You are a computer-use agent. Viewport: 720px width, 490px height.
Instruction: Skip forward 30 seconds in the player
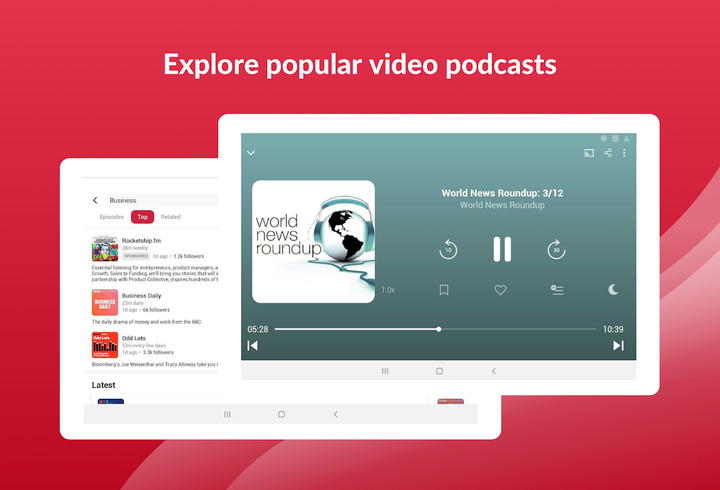tap(556, 250)
